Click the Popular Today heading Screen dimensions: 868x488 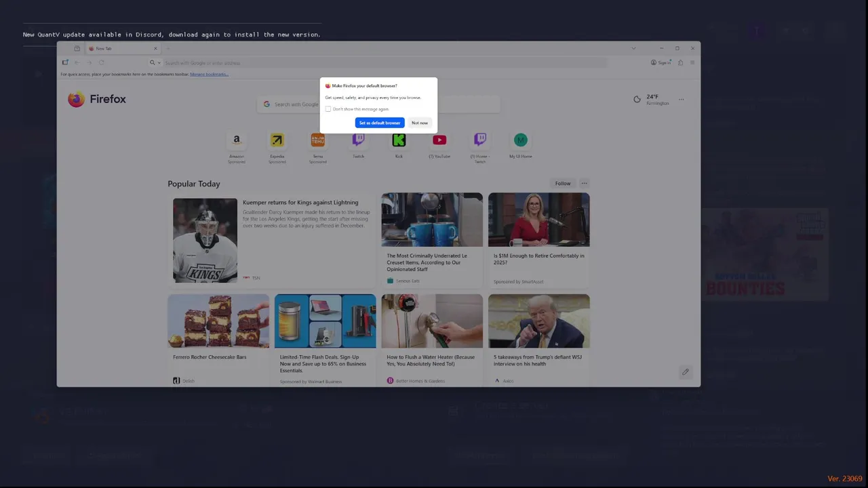[194, 184]
